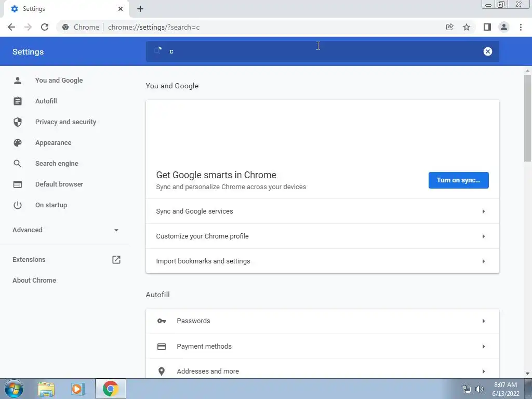Click the location pin icon next to Addresses

click(x=162, y=371)
